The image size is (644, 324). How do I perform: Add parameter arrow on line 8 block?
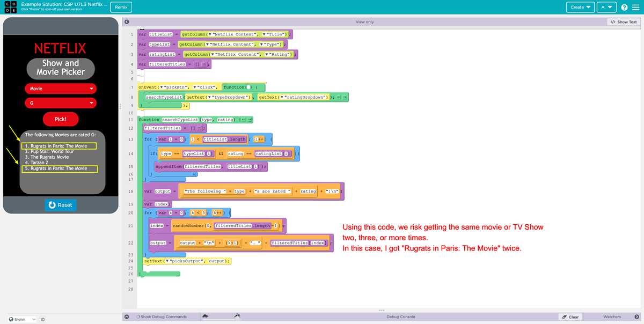345,97
